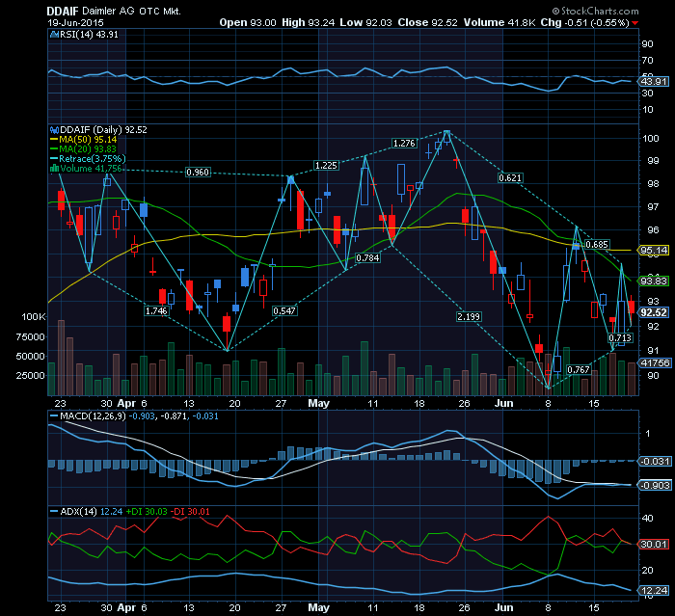Click the ADX(14) legend label
Image resolution: width=675 pixels, height=616 pixels.
[78, 512]
